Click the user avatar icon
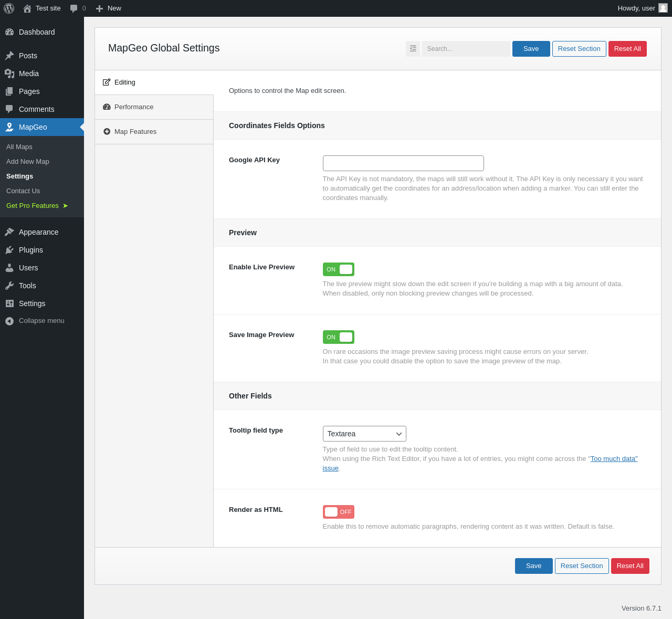The width and height of the screenshot is (672, 619). (x=663, y=8)
